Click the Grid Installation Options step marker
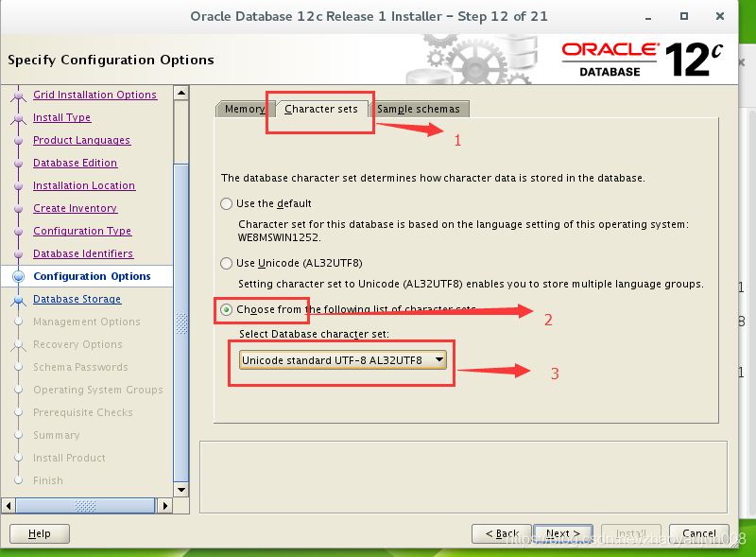The height and width of the screenshot is (557, 756). coord(18,96)
